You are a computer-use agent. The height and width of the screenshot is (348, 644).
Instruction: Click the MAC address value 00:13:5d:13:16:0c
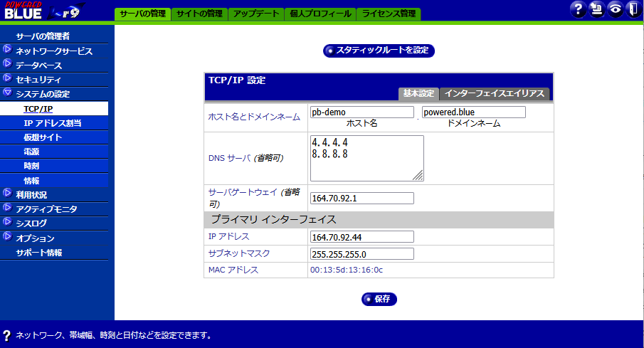347,270
